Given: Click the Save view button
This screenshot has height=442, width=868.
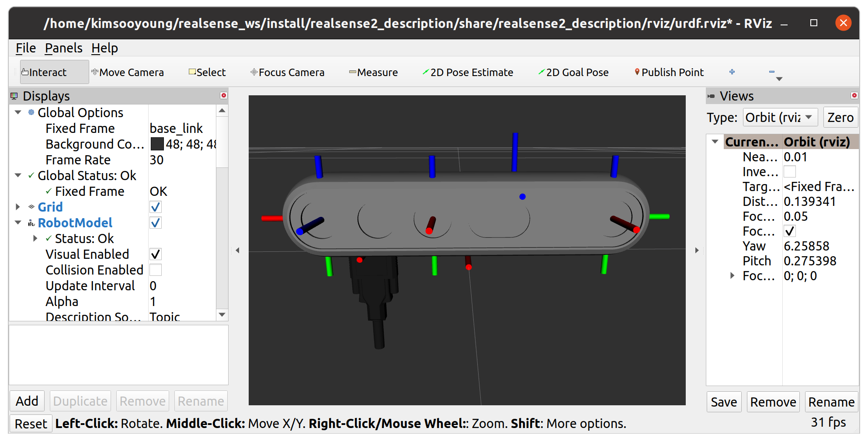Looking at the screenshot, I should [x=724, y=402].
